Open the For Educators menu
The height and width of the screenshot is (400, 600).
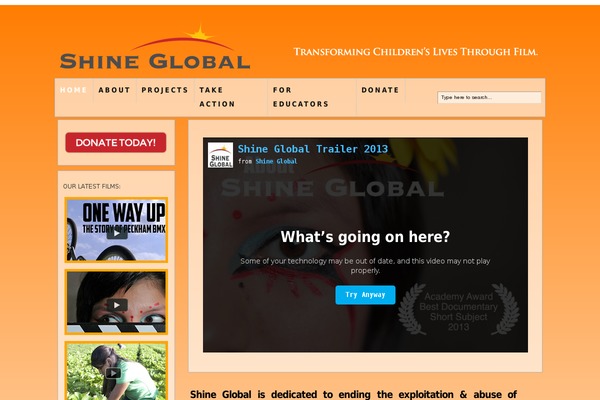[x=300, y=97]
